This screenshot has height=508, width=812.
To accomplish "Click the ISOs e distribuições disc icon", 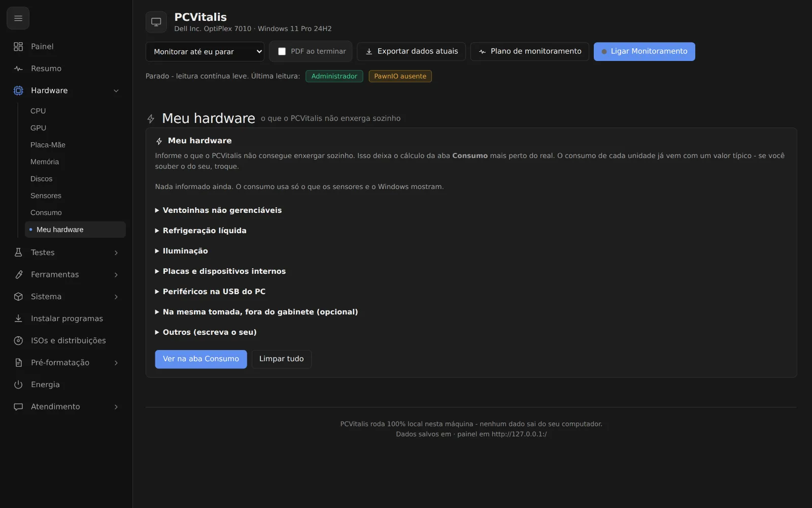I will pyautogui.click(x=18, y=340).
